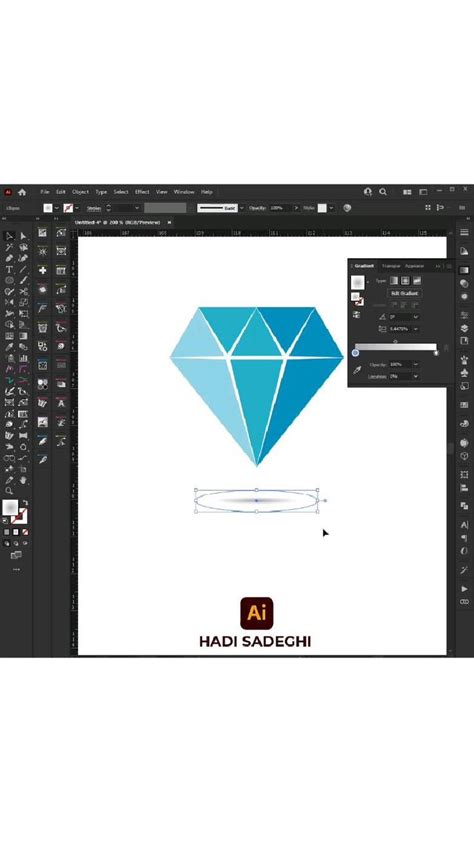474x842 pixels.
Task: Select the Paintbrush tool
Action: [x=24, y=280]
